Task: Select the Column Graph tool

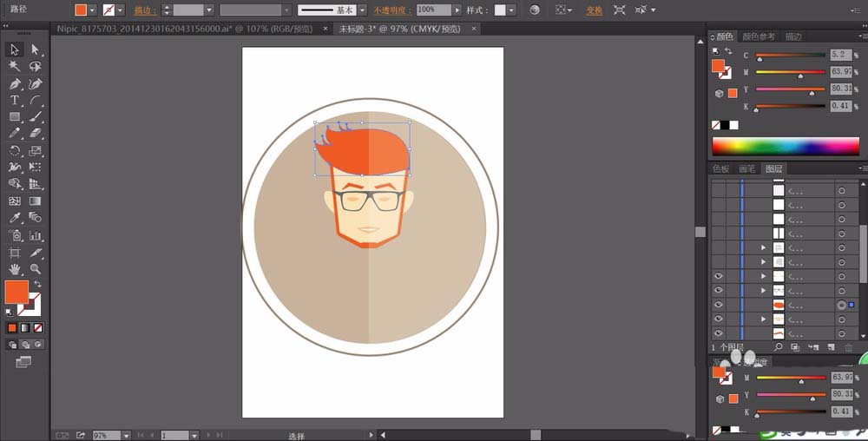Action: [x=35, y=235]
